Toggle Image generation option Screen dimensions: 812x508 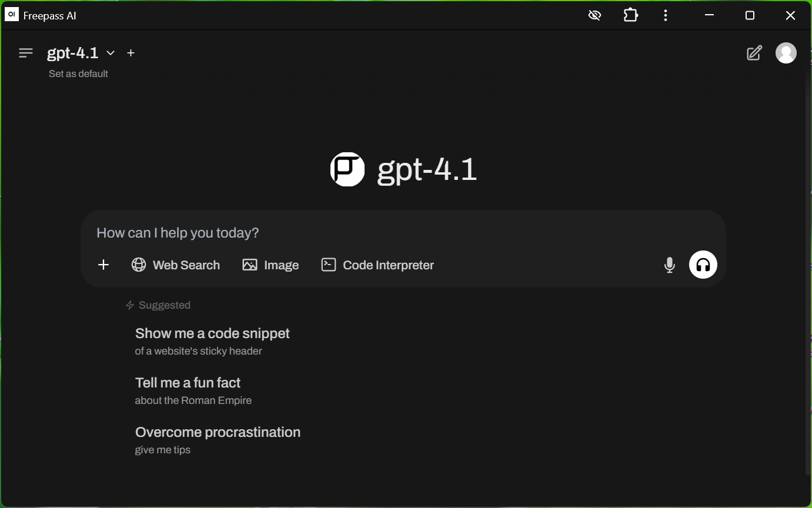(x=270, y=265)
